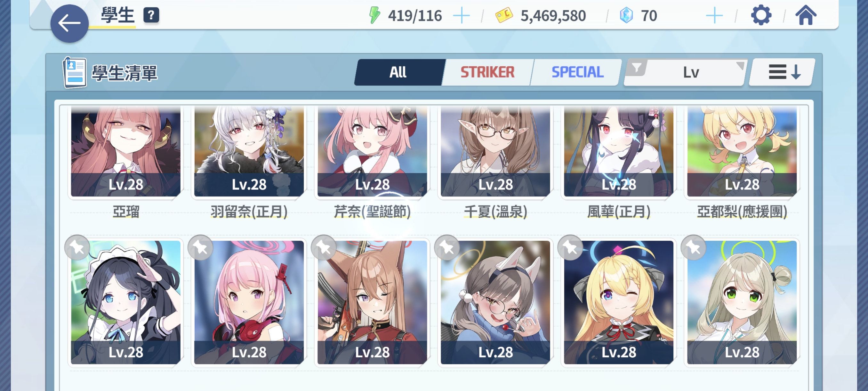Click the gold credit currency icon

coord(504,15)
